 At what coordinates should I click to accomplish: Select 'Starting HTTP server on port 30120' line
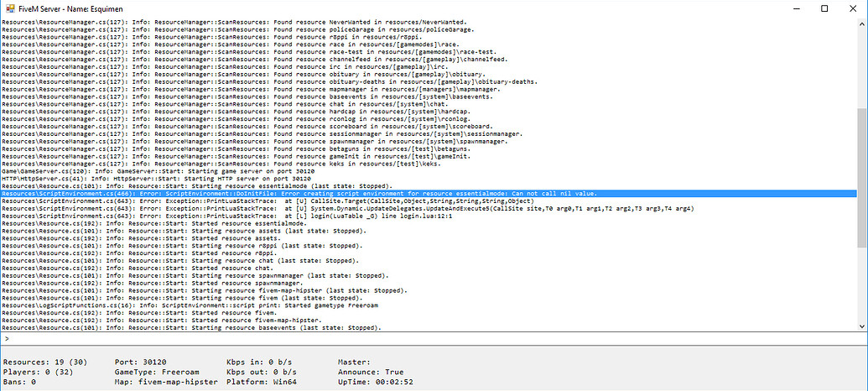pyautogui.click(x=157, y=179)
